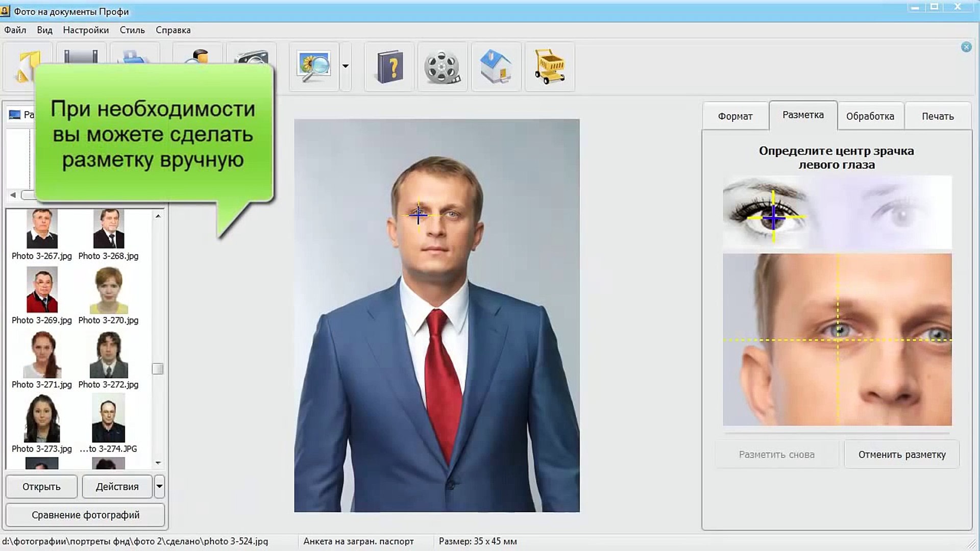Select thumbnail Photo 3-272.jpg
980x551 pixels.
[108, 360]
